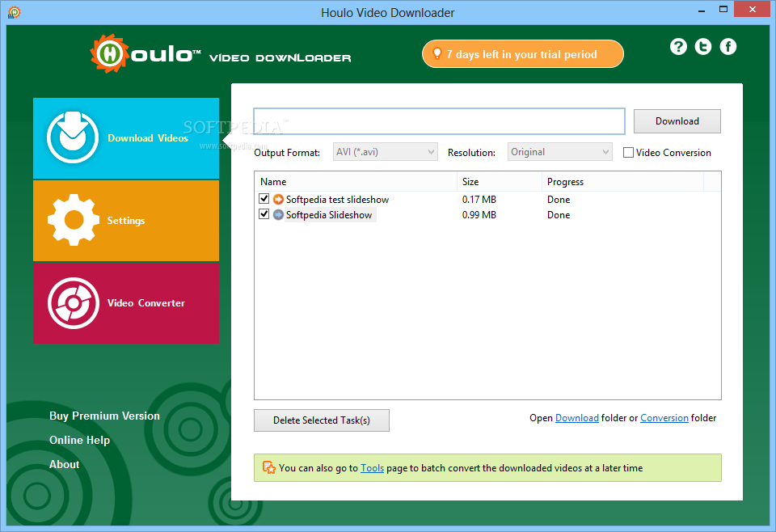Follow the Tools page link
The width and height of the screenshot is (776, 532).
point(372,467)
